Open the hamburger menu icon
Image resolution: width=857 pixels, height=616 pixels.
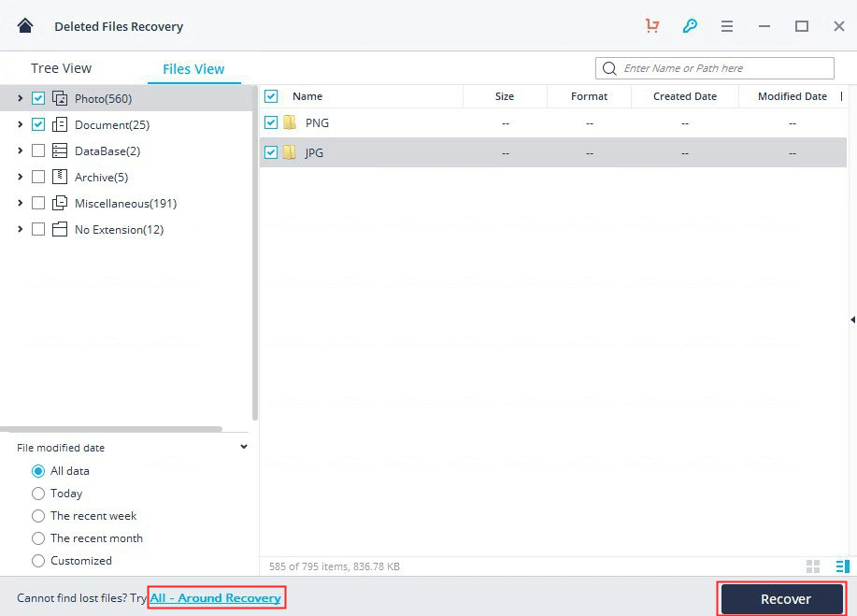[x=726, y=25]
